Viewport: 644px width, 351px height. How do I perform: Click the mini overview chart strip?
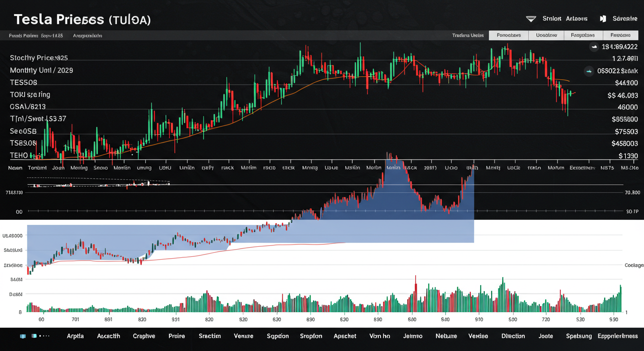click(x=98, y=185)
